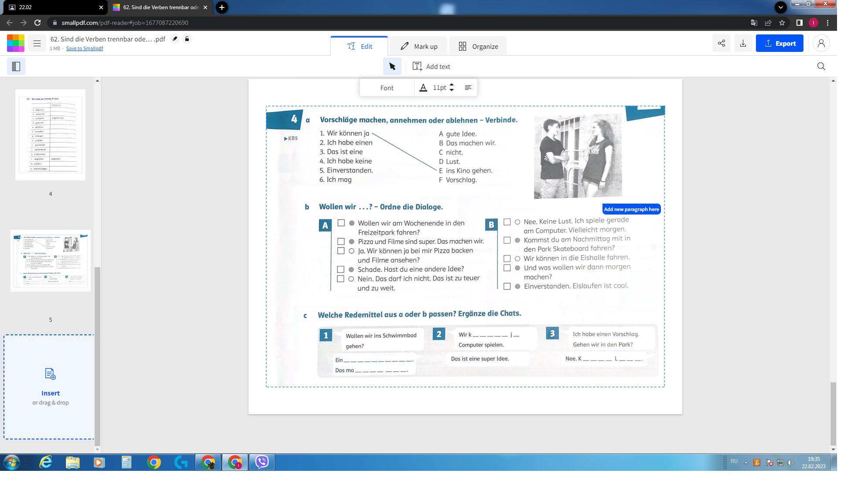Open the text color picker
The width and height of the screenshot is (844, 504).
tap(423, 88)
